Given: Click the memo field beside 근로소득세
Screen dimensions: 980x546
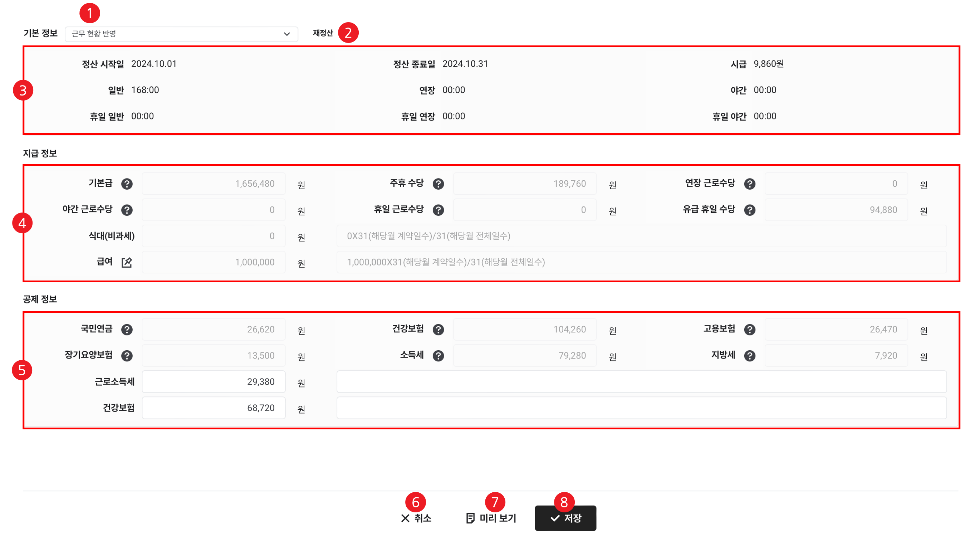Looking at the screenshot, I should pos(641,382).
